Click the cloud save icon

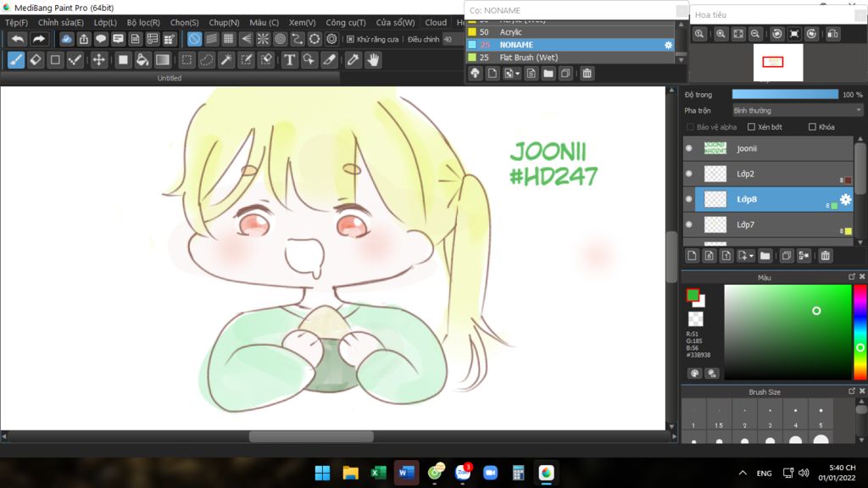pos(66,39)
